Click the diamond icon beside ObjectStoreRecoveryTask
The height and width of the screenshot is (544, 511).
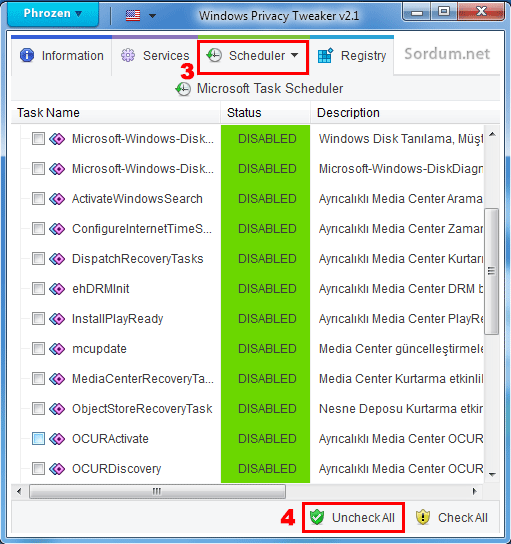click(57, 409)
